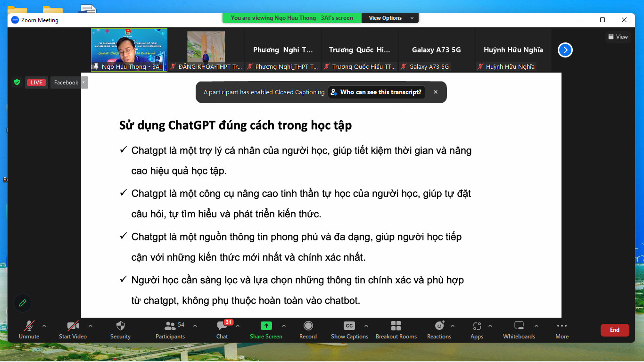Select Ngo Huu Thong's video thumbnail
Image resolution: width=644 pixels, height=362 pixels.
pyautogui.click(x=129, y=49)
